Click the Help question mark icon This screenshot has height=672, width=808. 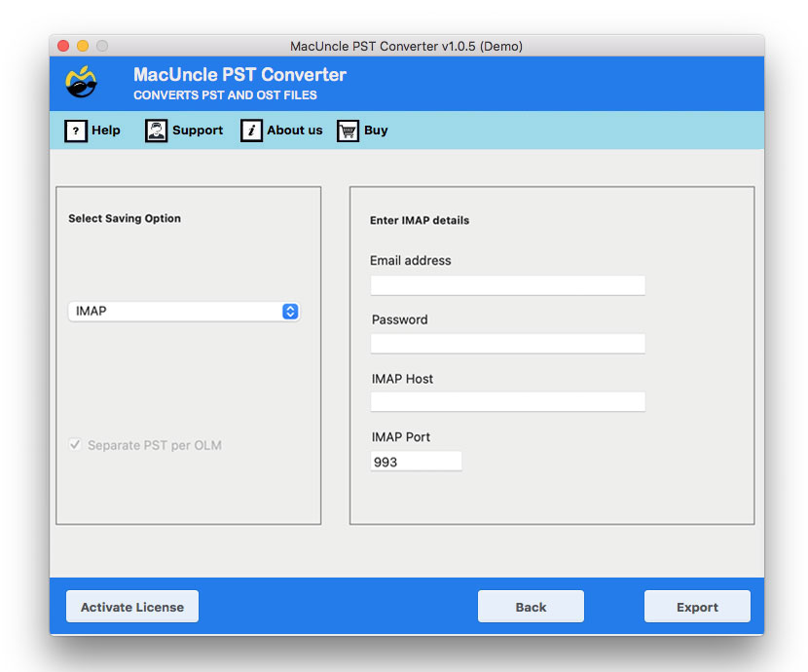(76, 130)
